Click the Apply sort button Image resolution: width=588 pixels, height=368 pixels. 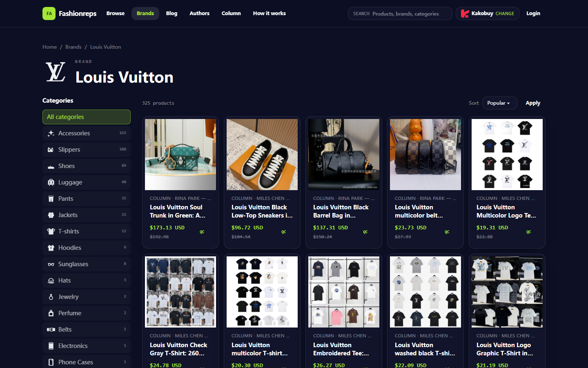pos(533,103)
